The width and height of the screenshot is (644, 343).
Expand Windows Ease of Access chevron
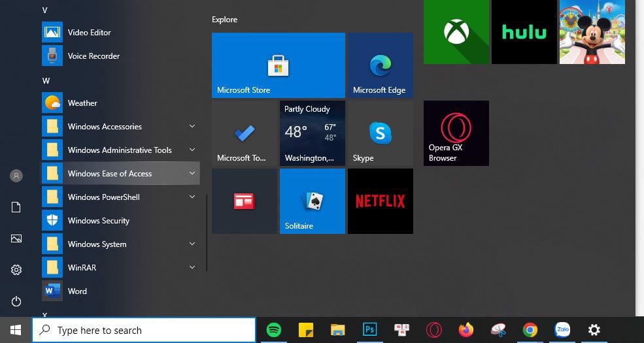[x=192, y=174]
